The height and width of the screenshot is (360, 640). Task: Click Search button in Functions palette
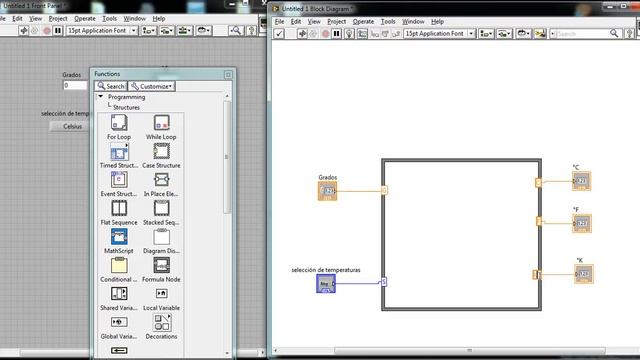[x=111, y=86]
